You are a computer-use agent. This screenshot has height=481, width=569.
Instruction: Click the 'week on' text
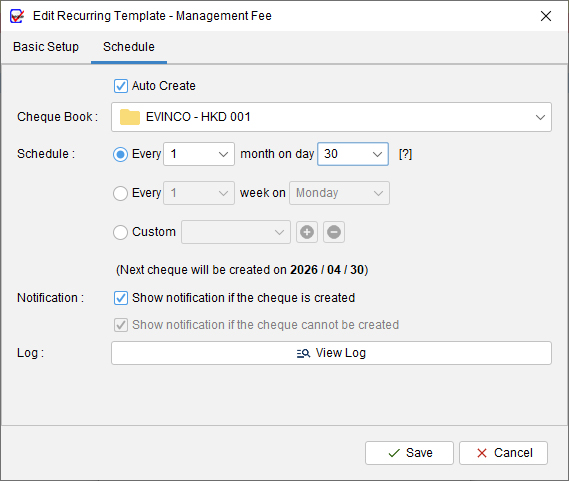pyautogui.click(x=263, y=193)
